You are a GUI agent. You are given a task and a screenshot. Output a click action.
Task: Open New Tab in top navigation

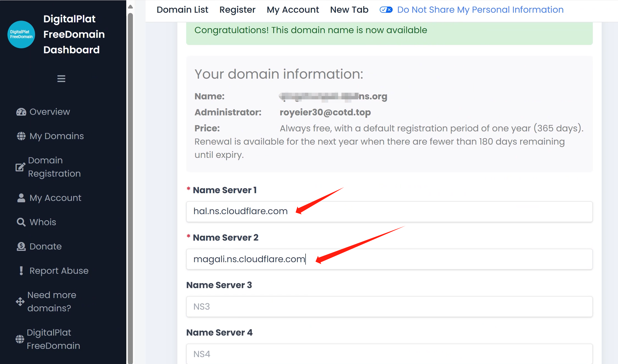pos(349,10)
